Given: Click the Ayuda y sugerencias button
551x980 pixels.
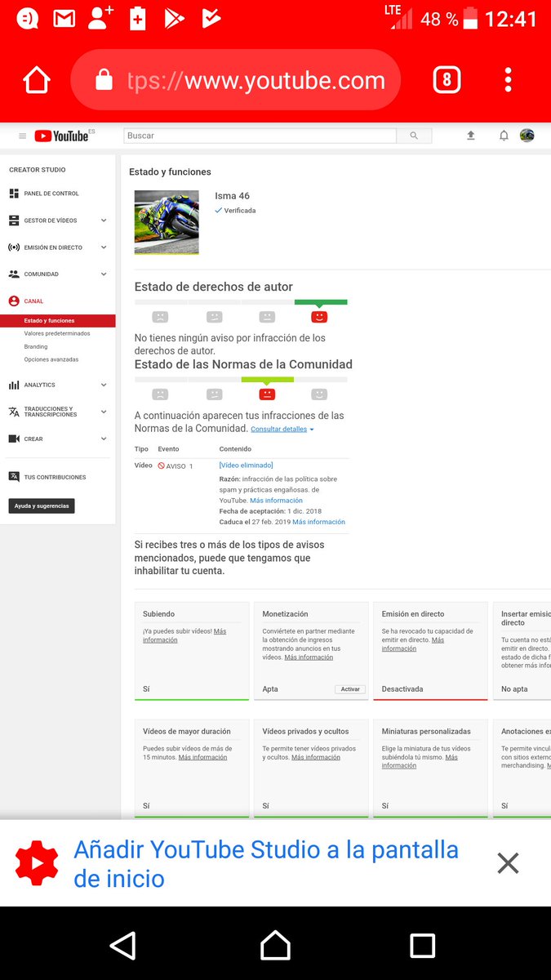Looking at the screenshot, I should coord(42,506).
